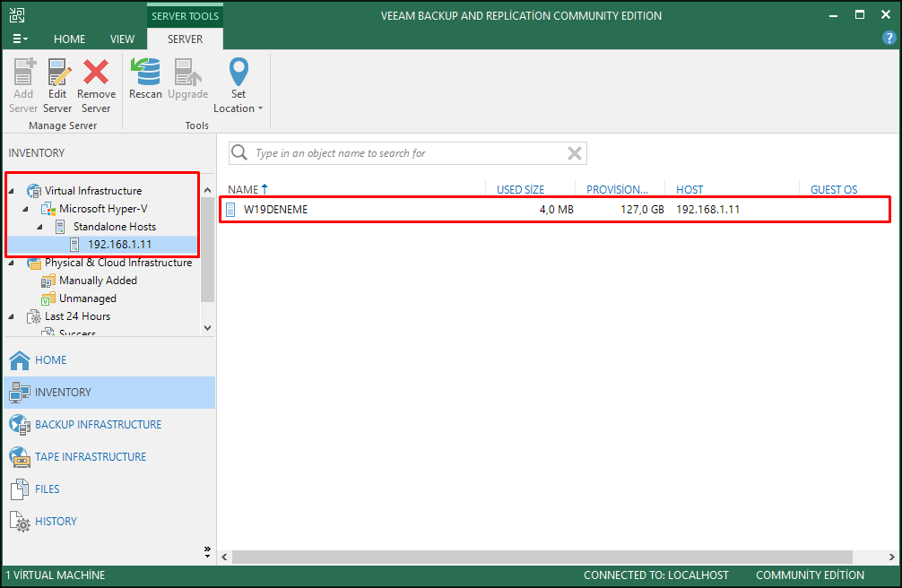
Task: Click the Unmanaged group icon
Action: point(48,298)
